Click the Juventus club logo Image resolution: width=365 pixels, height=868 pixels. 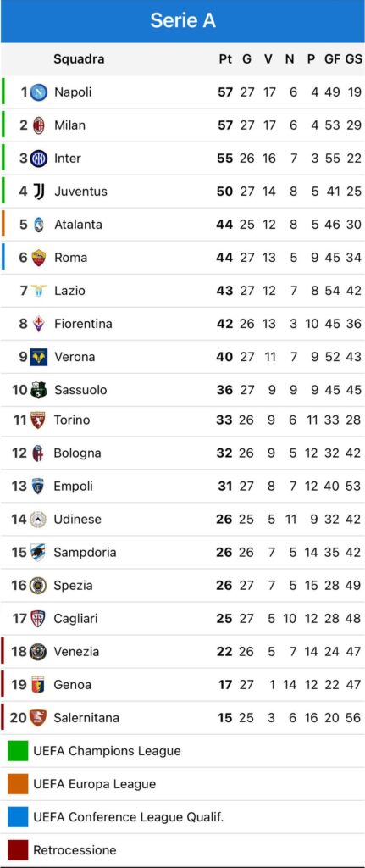coord(39,192)
